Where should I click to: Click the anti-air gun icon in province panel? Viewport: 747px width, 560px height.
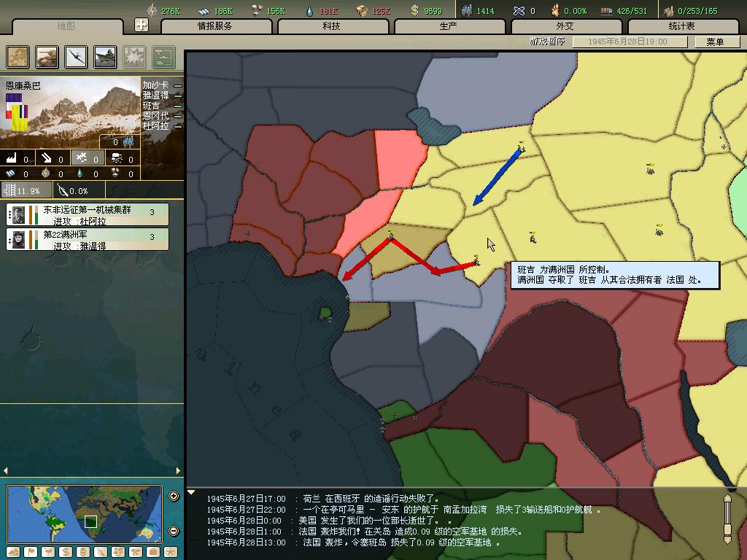point(47,158)
